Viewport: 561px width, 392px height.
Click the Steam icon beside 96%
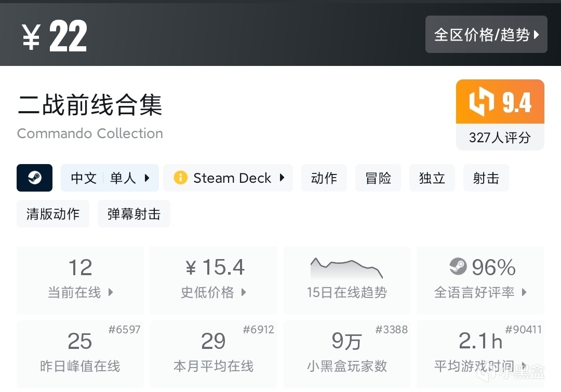point(458,267)
